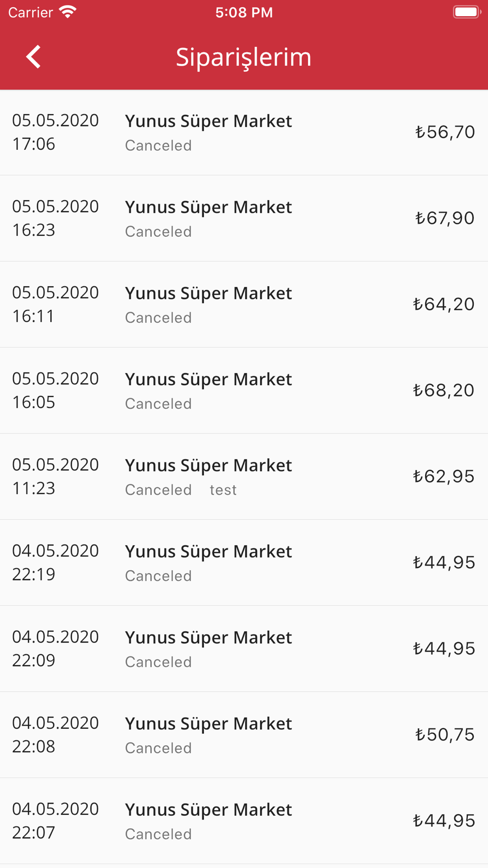Tap the 5:08 PM clock
This screenshot has width=488, height=868.
point(244,12)
